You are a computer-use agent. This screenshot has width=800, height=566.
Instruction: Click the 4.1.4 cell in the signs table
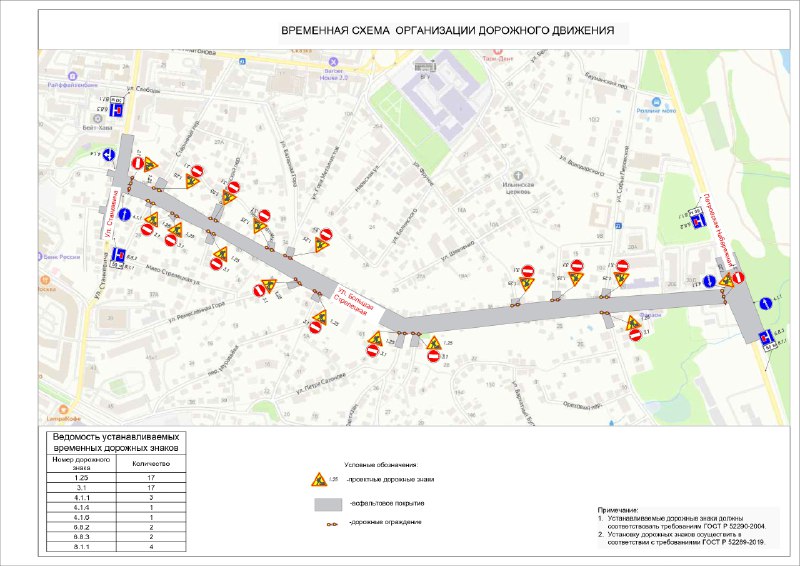(82, 508)
